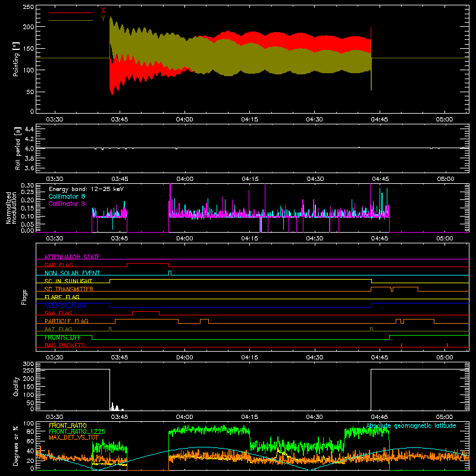Viewport: 476px width, 476px height.
Task: Click the raised GAP_FLAG segment
Action: click(x=148, y=264)
